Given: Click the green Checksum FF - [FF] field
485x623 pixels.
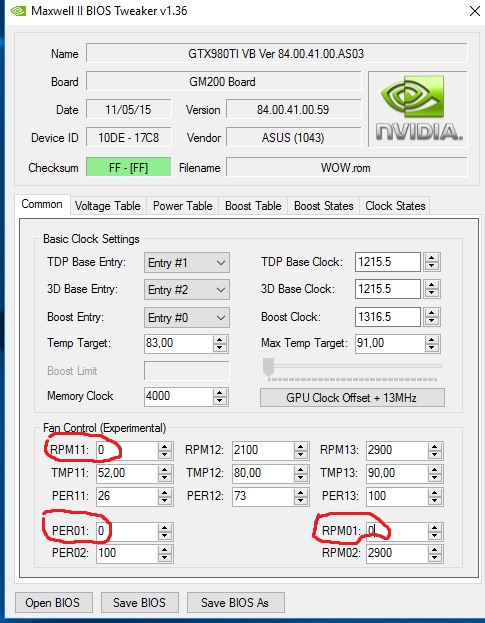Looking at the screenshot, I should tap(128, 168).
